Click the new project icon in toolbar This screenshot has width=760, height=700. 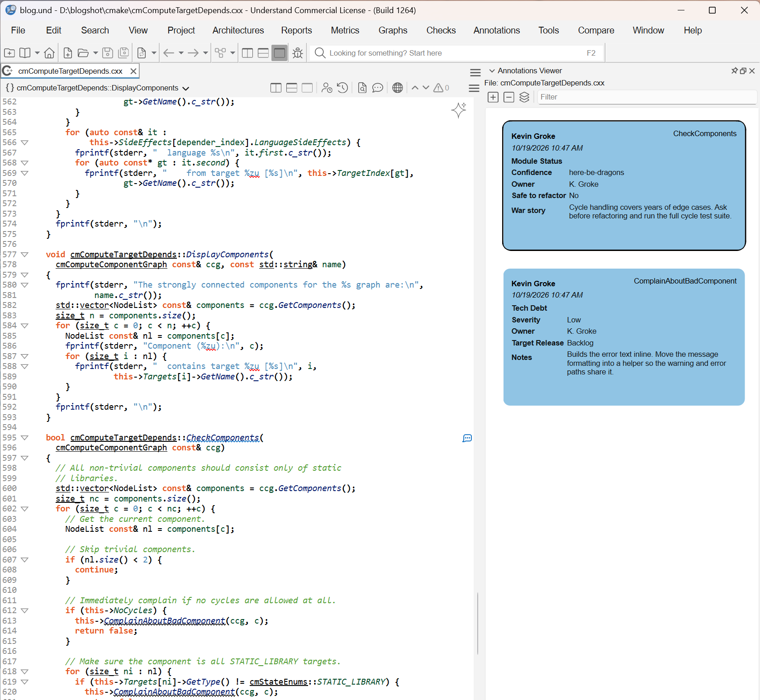(9, 53)
